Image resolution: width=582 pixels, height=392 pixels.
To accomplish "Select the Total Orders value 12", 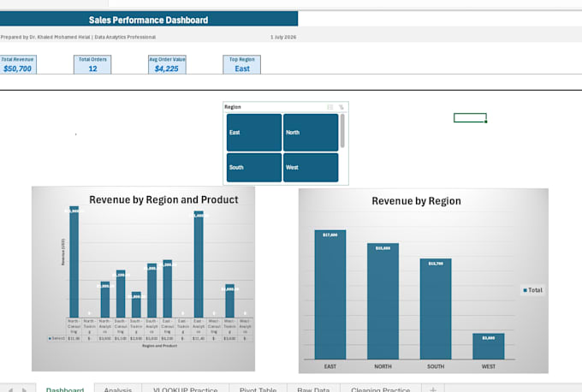I will pyautogui.click(x=92, y=68).
